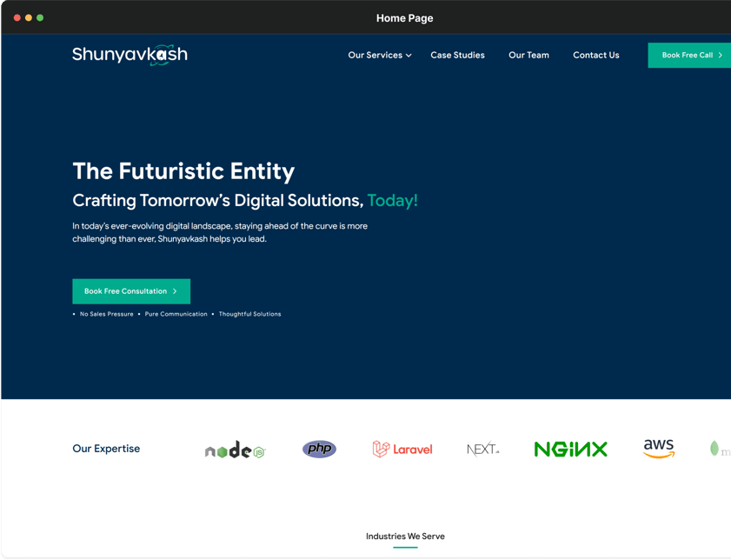
Task: Click the Book Free Consultation button
Action: click(x=131, y=291)
